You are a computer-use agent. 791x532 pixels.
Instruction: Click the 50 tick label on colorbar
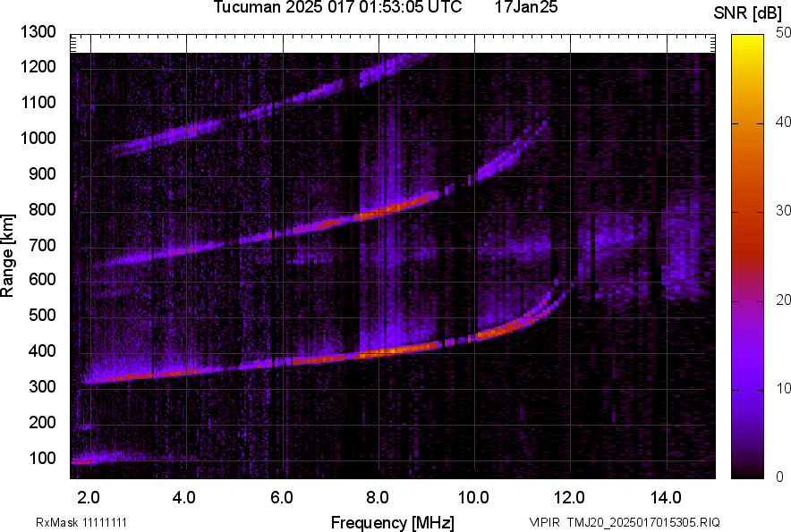coord(784,33)
